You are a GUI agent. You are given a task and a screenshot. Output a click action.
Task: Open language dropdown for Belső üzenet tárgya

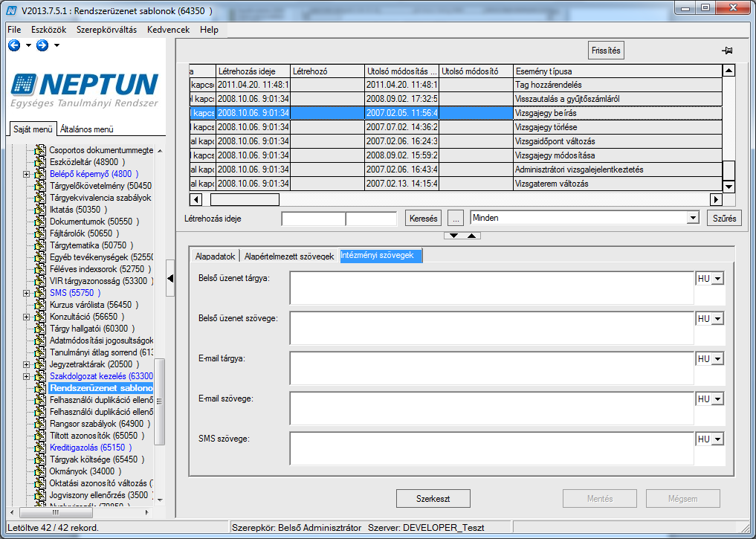click(x=718, y=279)
